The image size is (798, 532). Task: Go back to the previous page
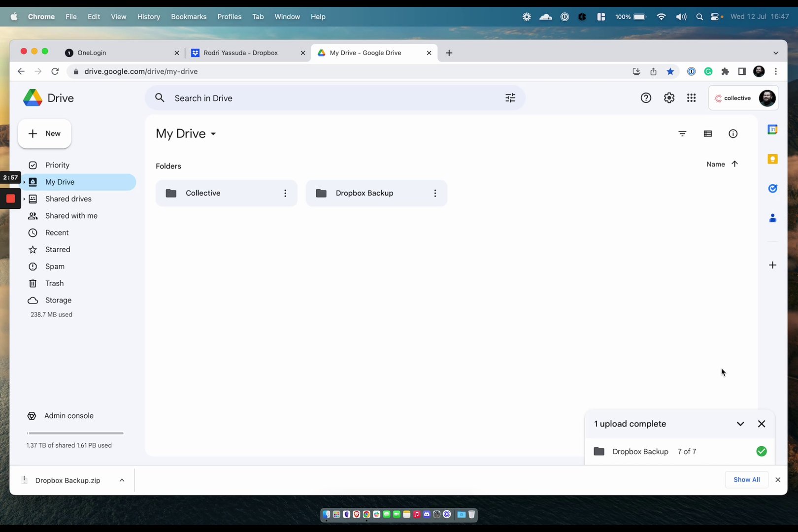pos(21,71)
